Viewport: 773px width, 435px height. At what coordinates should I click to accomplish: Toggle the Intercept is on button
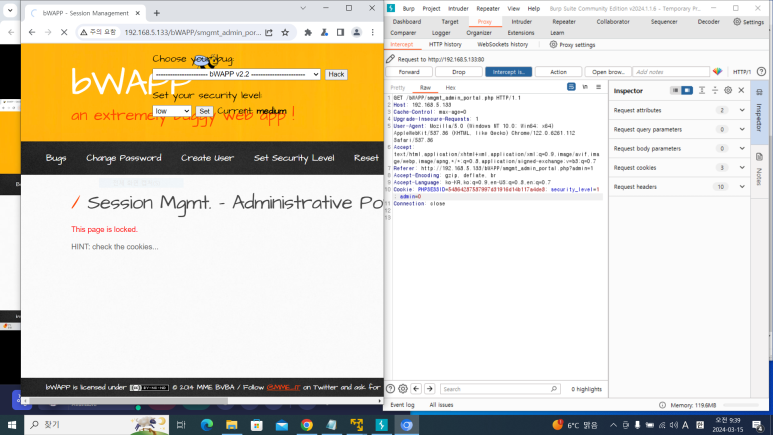(508, 72)
